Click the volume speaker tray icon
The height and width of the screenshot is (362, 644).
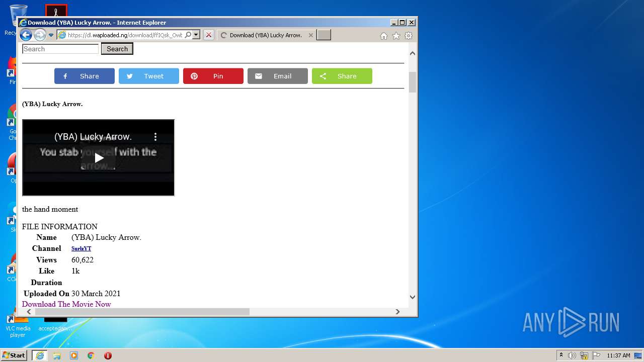[572, 355]
